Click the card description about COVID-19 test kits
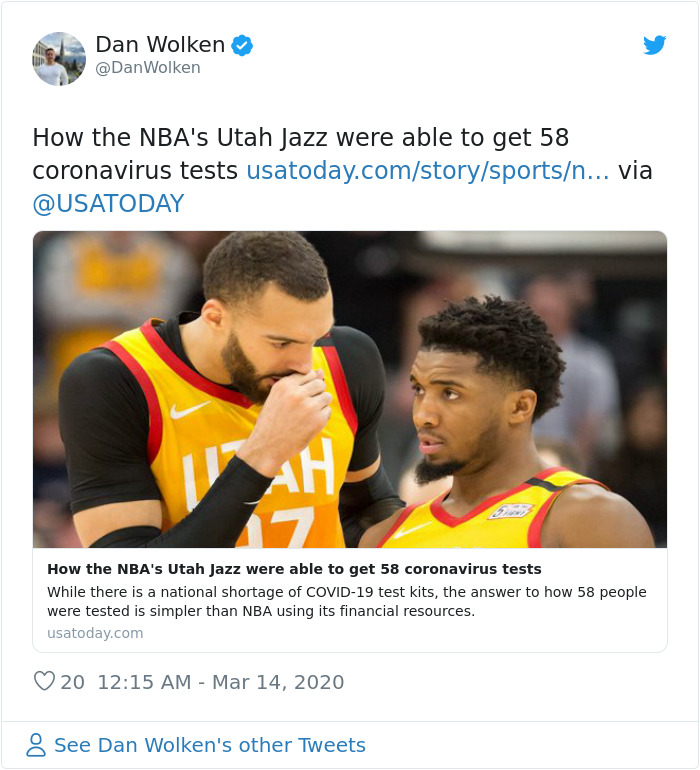The image size is (700, 770). click(347, 602)
